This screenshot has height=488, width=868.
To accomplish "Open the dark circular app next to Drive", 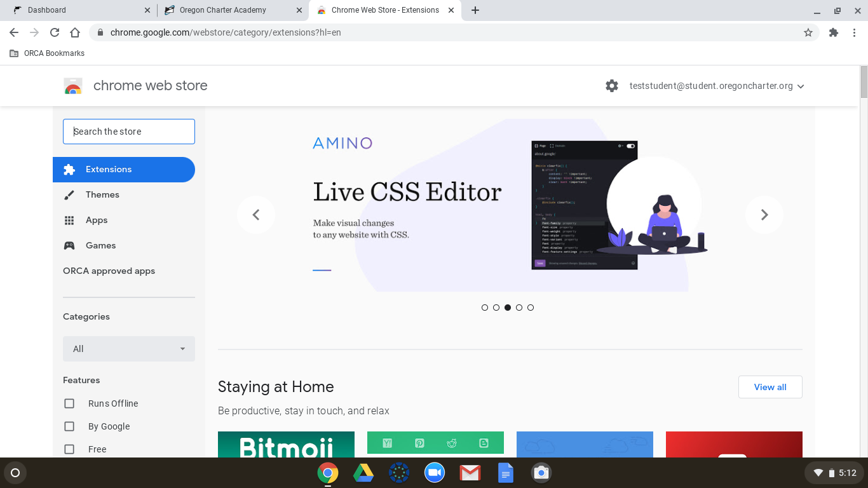I will [x=399, y=473].
